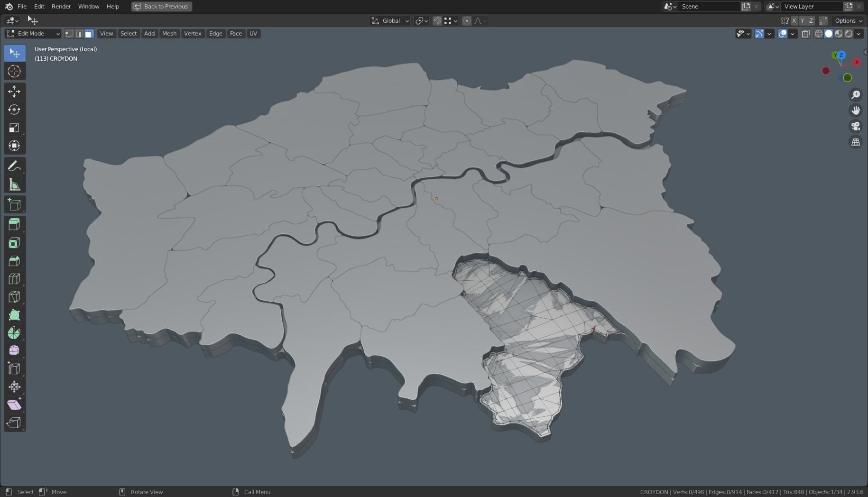Choose the Loop Cut tool
This screenshot has height=497, width=868.
click(15, 279)
